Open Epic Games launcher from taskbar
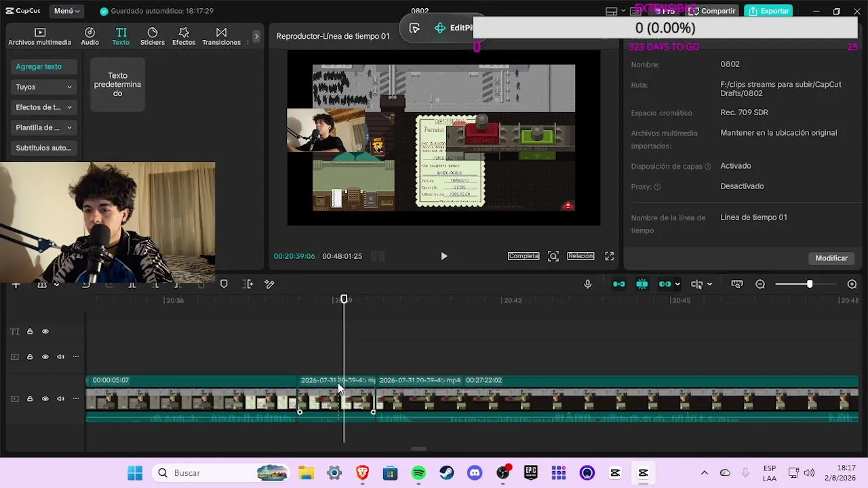This screenshot has width=868, height=488. [x=530, y=473]
